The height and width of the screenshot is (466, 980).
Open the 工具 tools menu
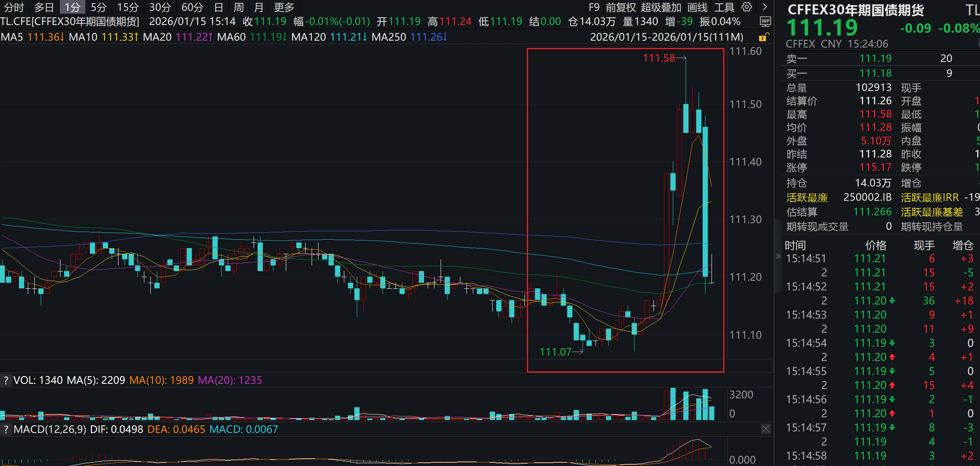pyautogui.click(x=724, y=7)
